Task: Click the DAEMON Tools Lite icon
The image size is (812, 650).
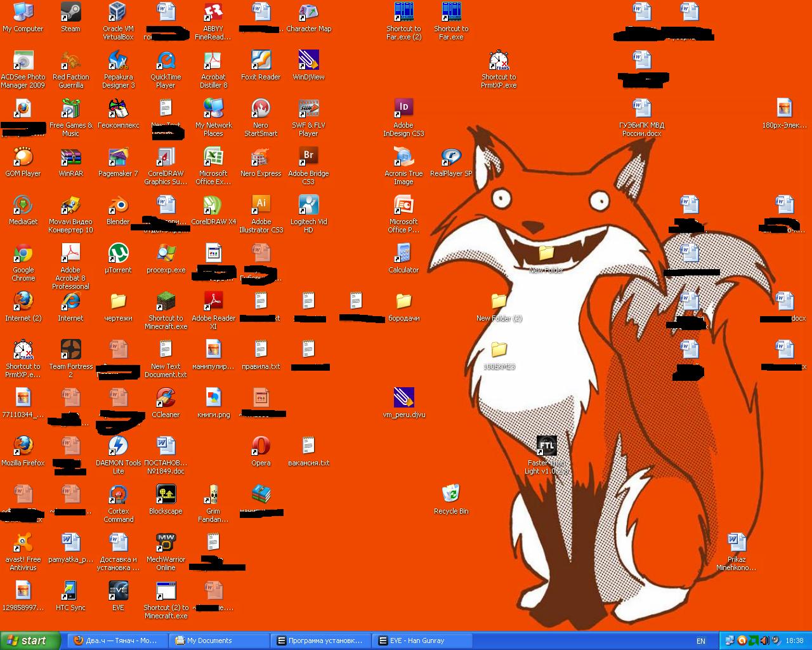Action: point(118,456)
